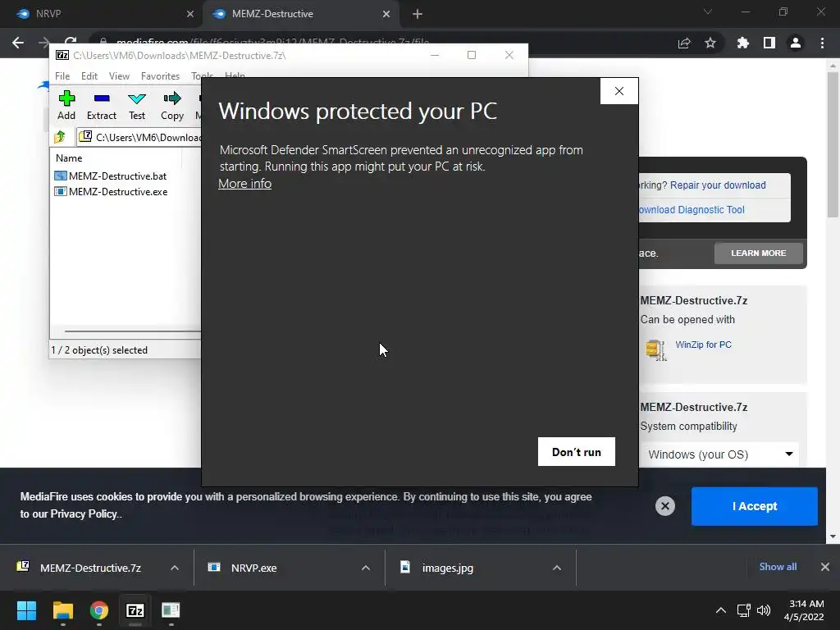This screenshot has height=630, width=840.
Task: Open the More info link
Action: [244, 184]
